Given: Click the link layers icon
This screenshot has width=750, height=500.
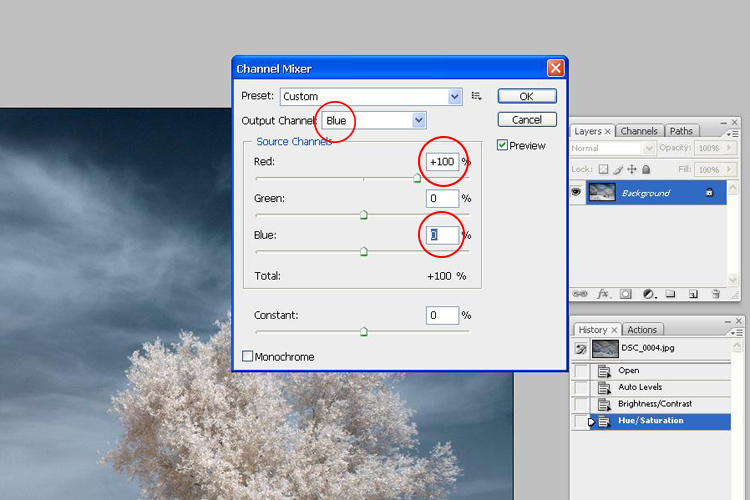Looking at the screenshot, I should (581, 294).
